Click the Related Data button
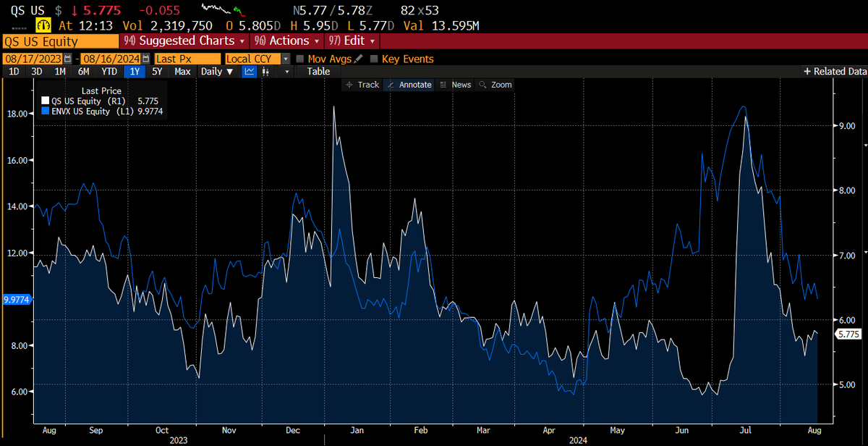Screen dimensions: 868x446 click(835, 72)
